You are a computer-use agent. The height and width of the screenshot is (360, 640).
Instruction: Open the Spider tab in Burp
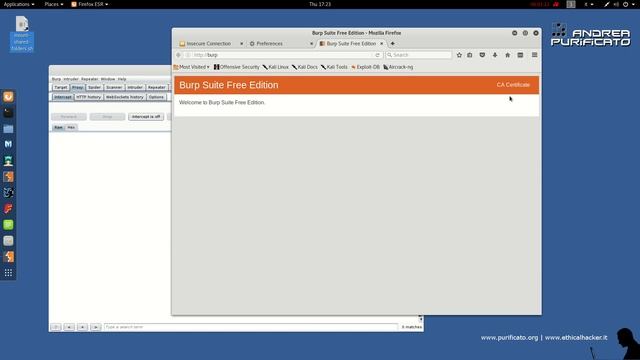click(x=94, y=87)
